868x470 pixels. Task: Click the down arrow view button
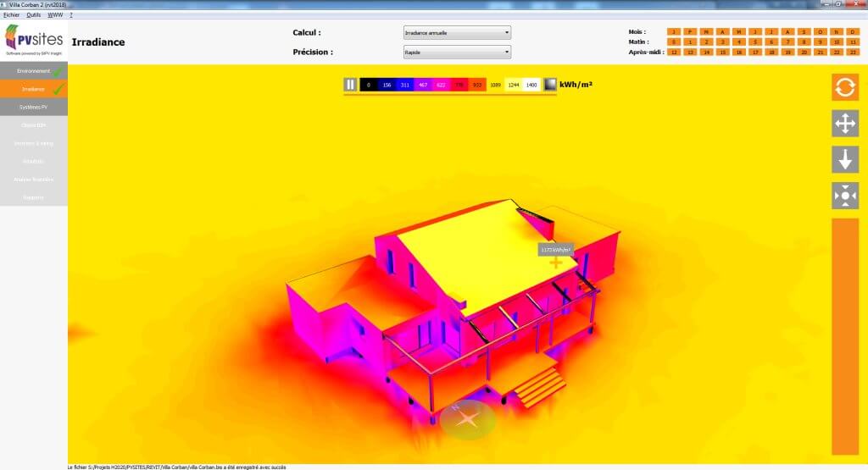click(x=845, y=160)
